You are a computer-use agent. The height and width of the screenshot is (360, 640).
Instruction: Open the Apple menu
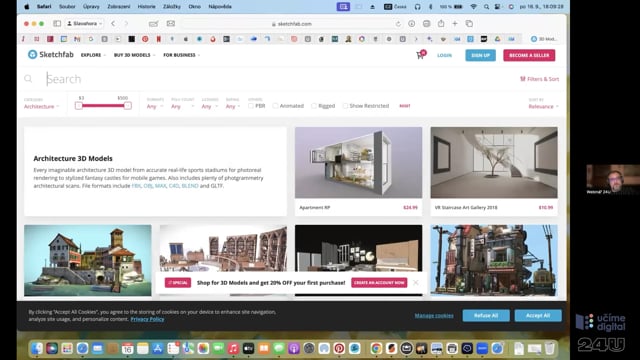(27, 7)
